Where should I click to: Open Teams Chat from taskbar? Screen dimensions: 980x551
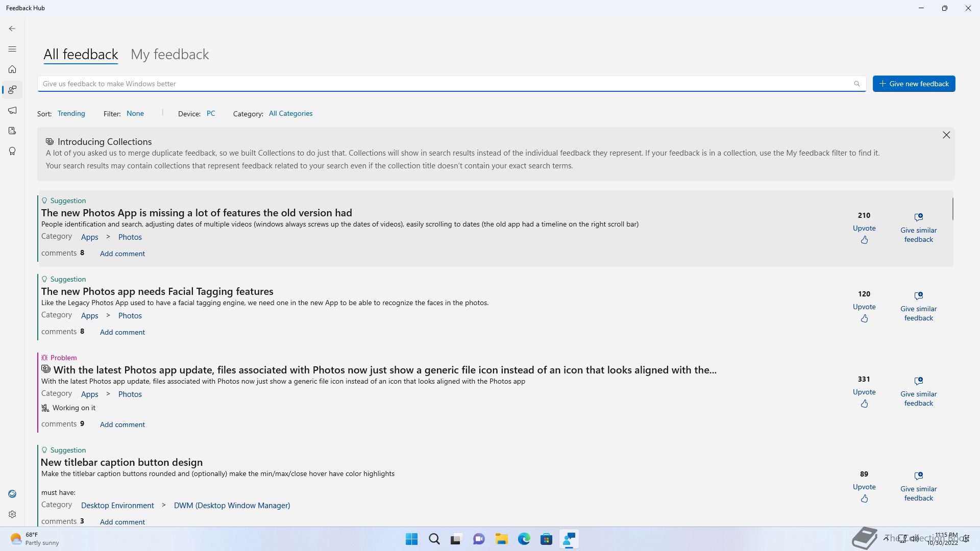pyautogui.click(x=479, y=539)
